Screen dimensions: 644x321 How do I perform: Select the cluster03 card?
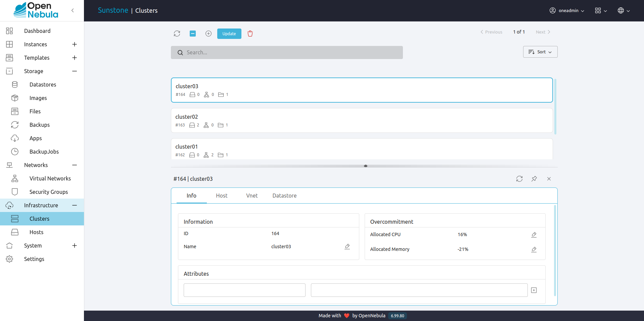(362, 90)
